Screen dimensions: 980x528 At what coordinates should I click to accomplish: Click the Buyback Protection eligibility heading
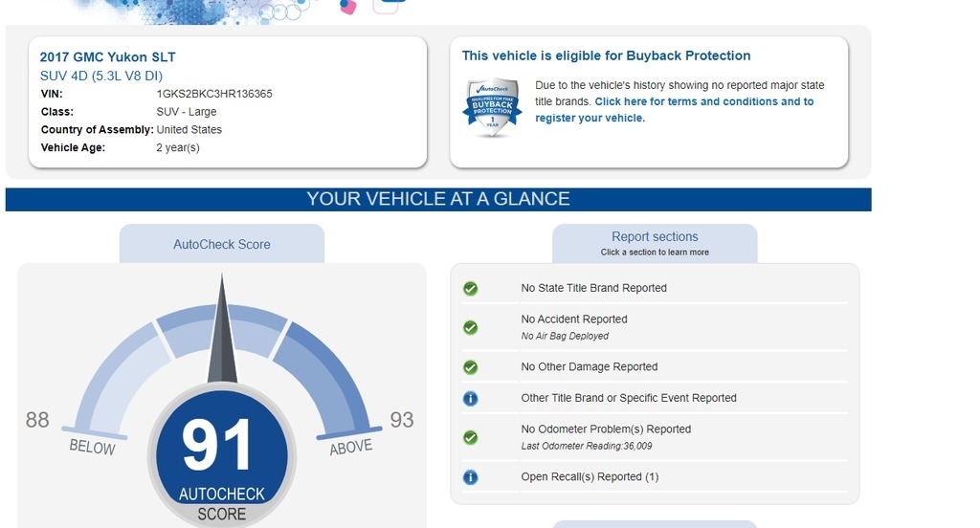tap(606, 55)
